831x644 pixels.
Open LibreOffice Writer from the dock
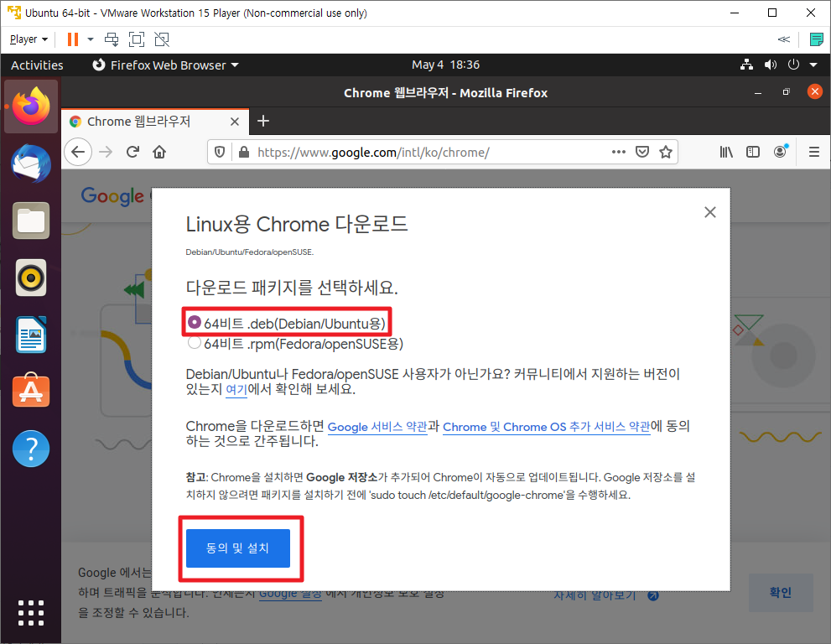point(31,335)
